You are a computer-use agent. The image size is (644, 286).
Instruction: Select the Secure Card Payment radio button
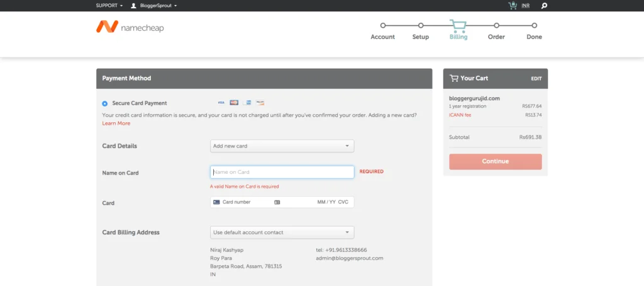[x=105, y=103]
